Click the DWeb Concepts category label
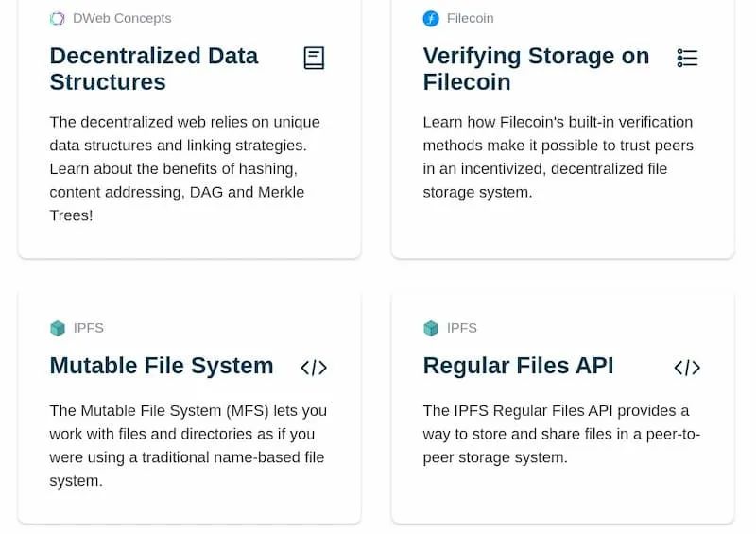The width and height of the screenshot is (756, 534). (x=122, y=19)
